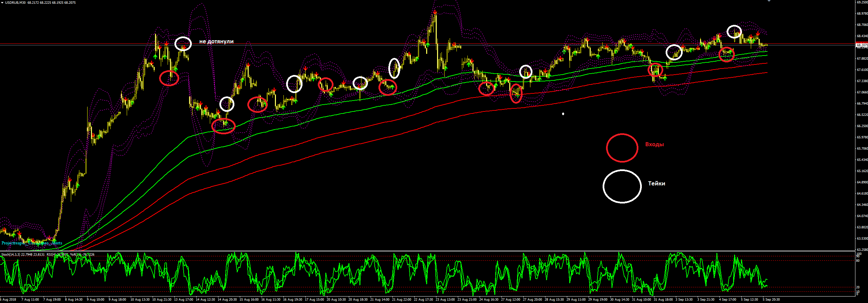The image size is (868, 303).
Task: Click the '29 Aug 11:00' time axis label
Action: (576, 300)
